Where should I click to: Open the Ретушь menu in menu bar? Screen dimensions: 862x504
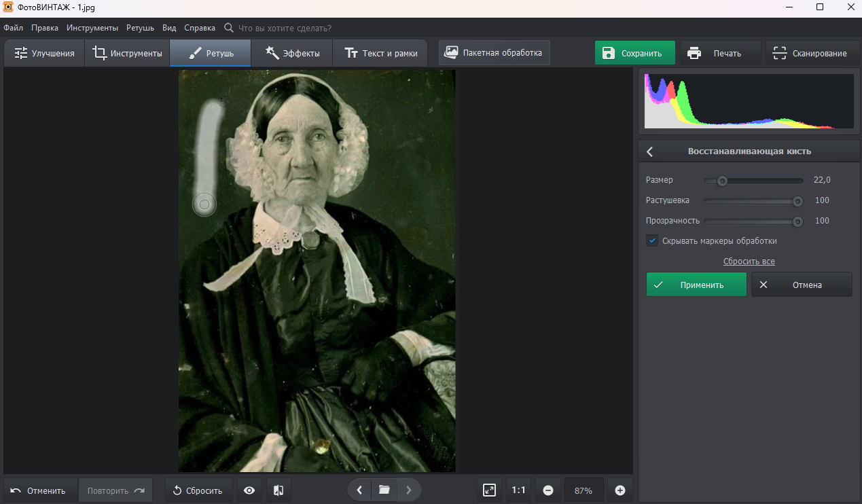140,28
